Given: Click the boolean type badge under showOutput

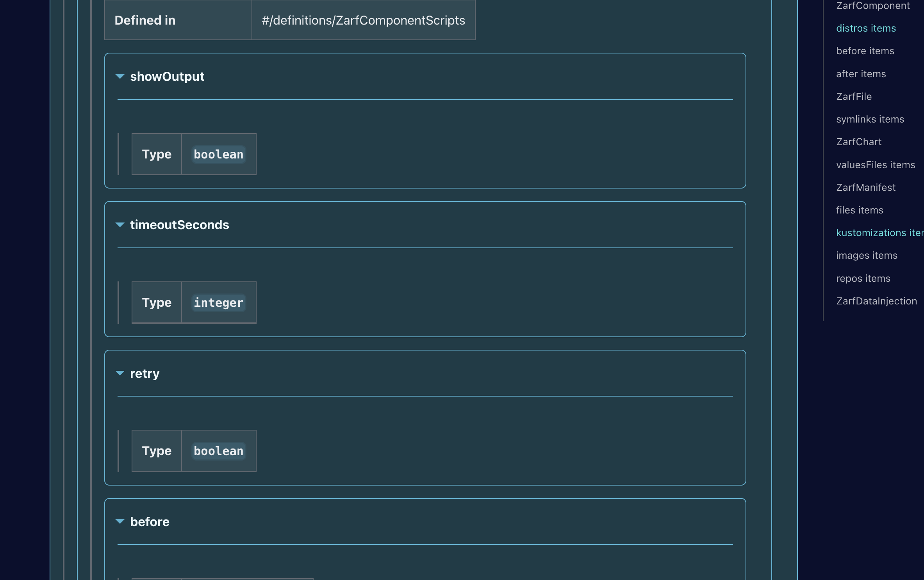Looking at the screenshot, I should click(x=218, y=154).
